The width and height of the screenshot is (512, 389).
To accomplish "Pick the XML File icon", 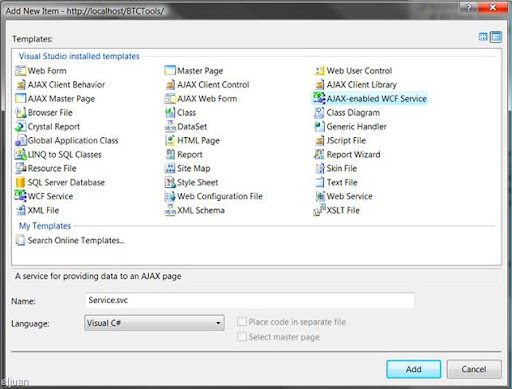I will tap(20, 210).
